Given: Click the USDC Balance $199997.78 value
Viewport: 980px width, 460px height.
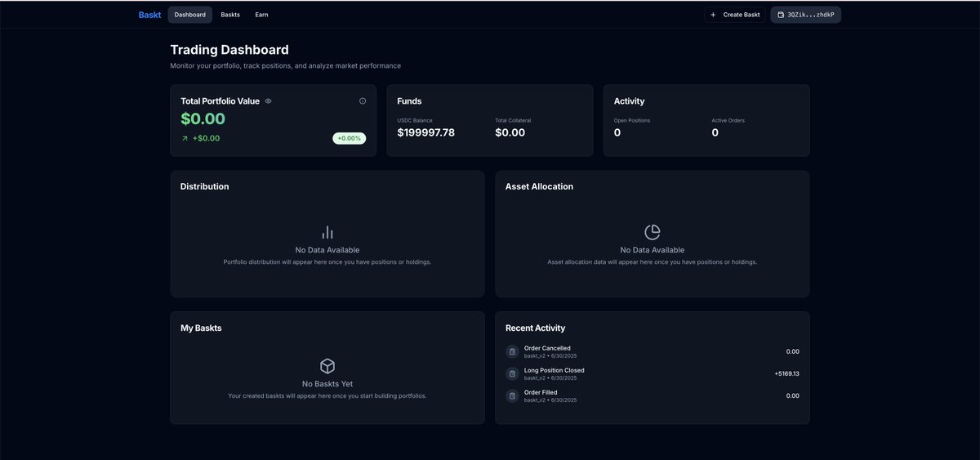Looking at the screenshot, I should point(426,132).
